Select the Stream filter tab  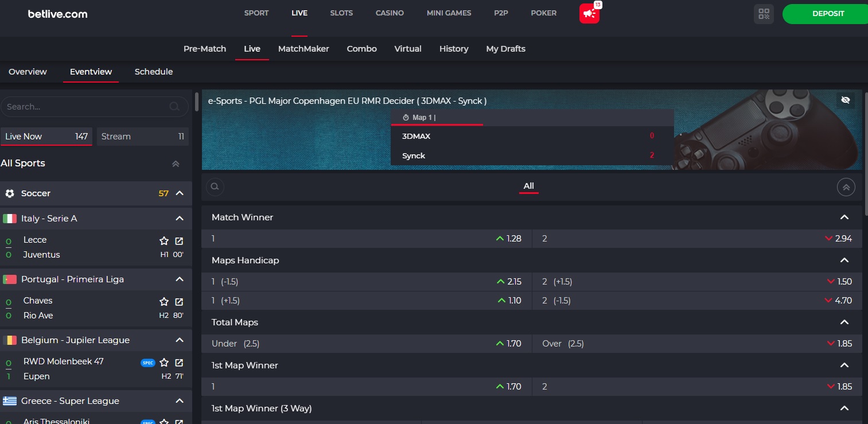(x=142, y=137)
